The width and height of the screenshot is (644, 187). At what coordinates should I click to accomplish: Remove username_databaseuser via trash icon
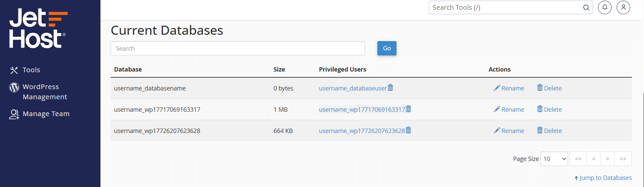[x=390, y=88]
